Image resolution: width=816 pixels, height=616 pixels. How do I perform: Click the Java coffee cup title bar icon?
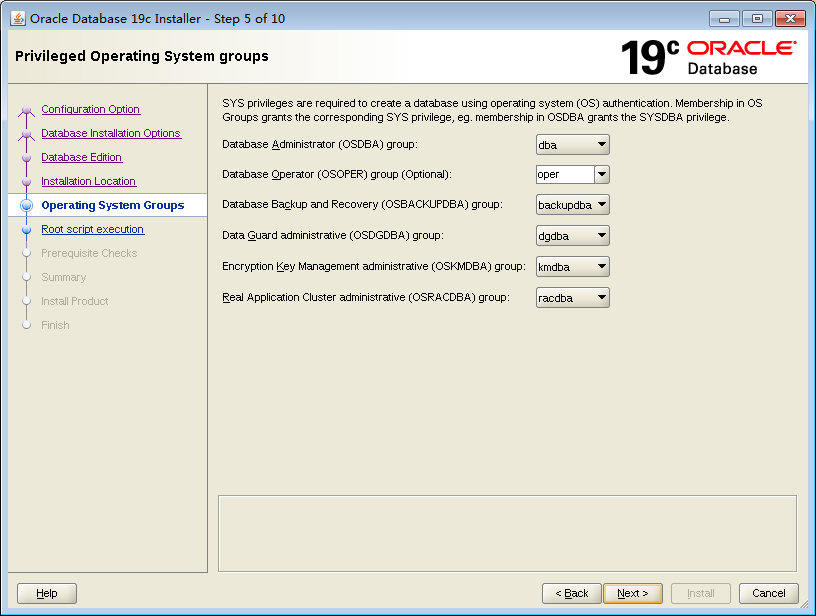(x=15, y=17)
